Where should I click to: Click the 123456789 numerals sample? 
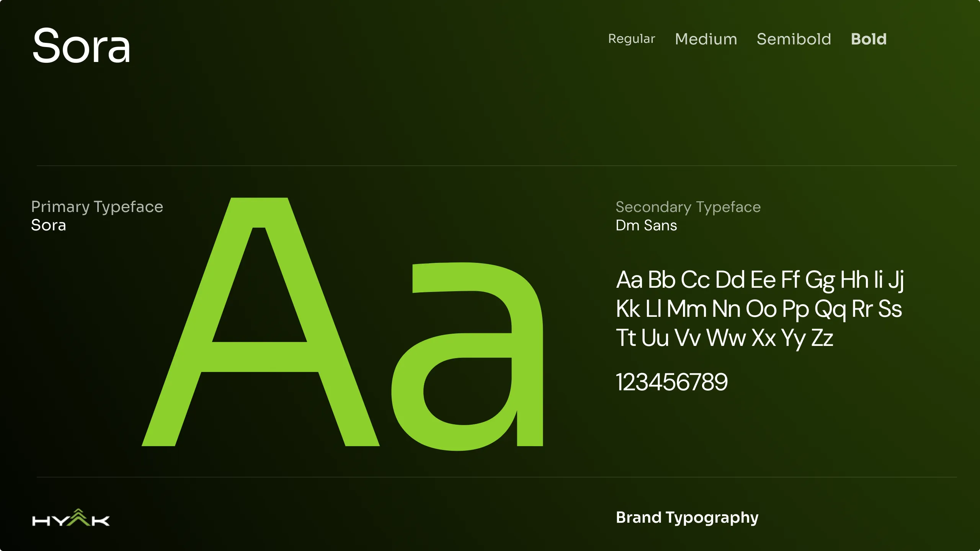(671, 382)
